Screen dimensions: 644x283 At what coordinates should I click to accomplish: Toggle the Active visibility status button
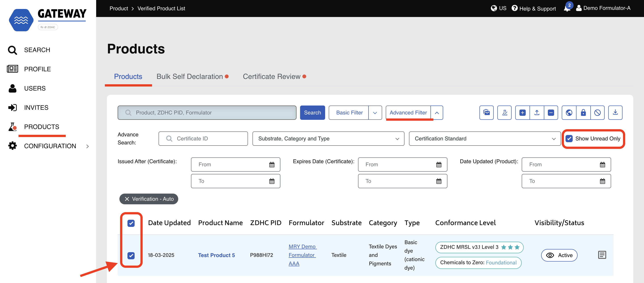tap(559, 255)
